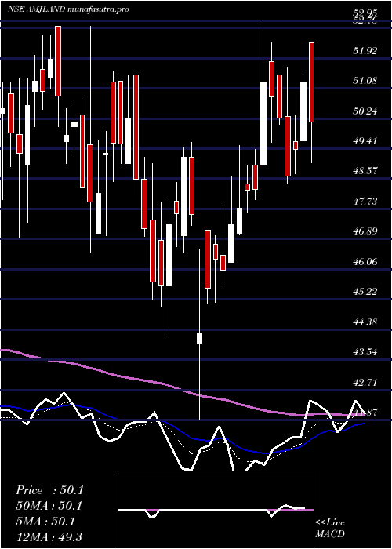The image size is (392, 549).
Task: Select the 48.57 price axis label
Action: pyautogui.click(x=365, y=171)
